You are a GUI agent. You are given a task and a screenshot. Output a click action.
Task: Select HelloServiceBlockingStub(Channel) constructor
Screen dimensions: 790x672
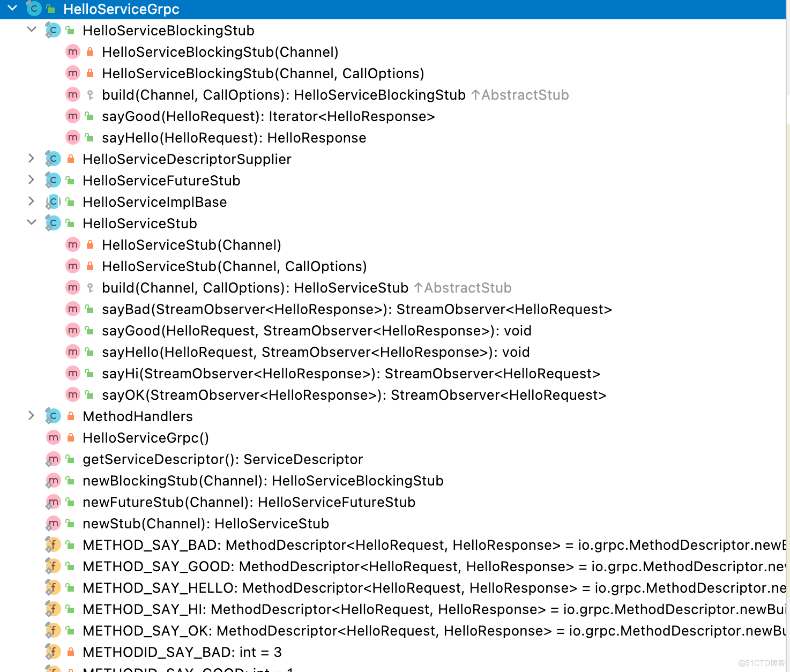(393, 51)
